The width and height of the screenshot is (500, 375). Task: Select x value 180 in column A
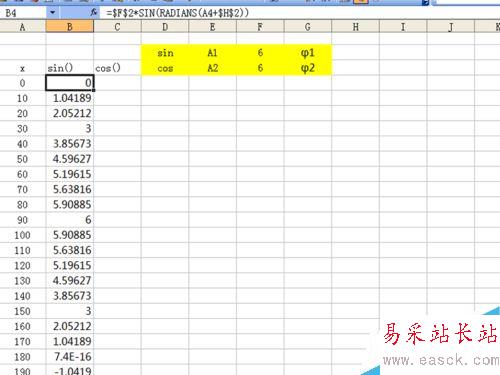(x=23, y=357)
